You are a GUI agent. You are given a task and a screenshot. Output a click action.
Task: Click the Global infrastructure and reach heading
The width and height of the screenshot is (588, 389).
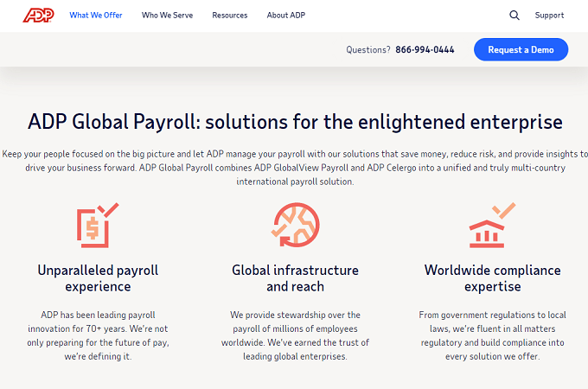click(x=295, y=278)
